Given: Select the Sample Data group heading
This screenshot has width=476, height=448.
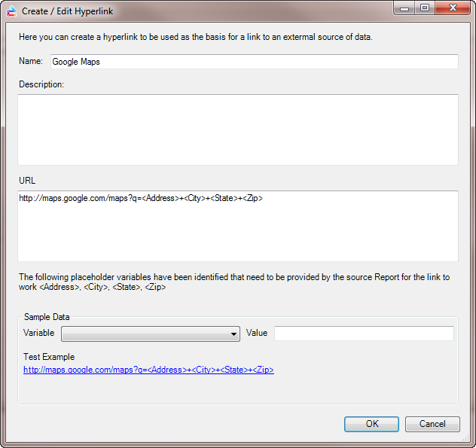Looking at the screenshot, I should (47, 318).
